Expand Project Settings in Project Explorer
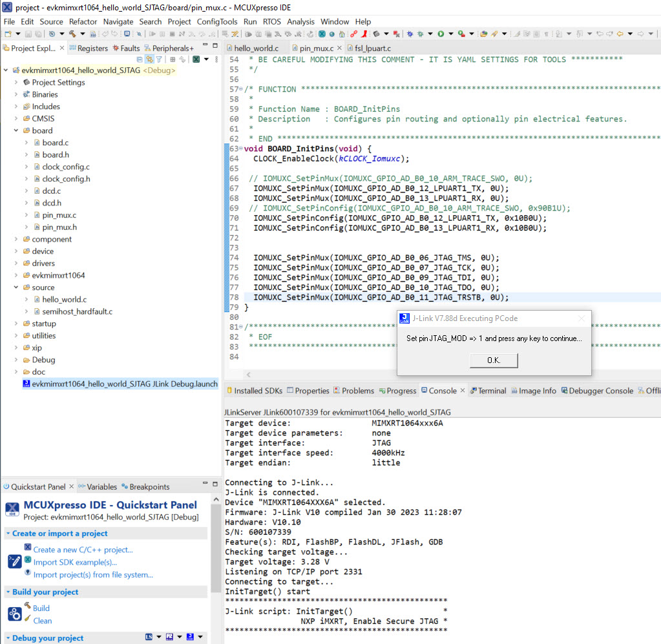Viewport: 661px width, 644px height. 16,82
